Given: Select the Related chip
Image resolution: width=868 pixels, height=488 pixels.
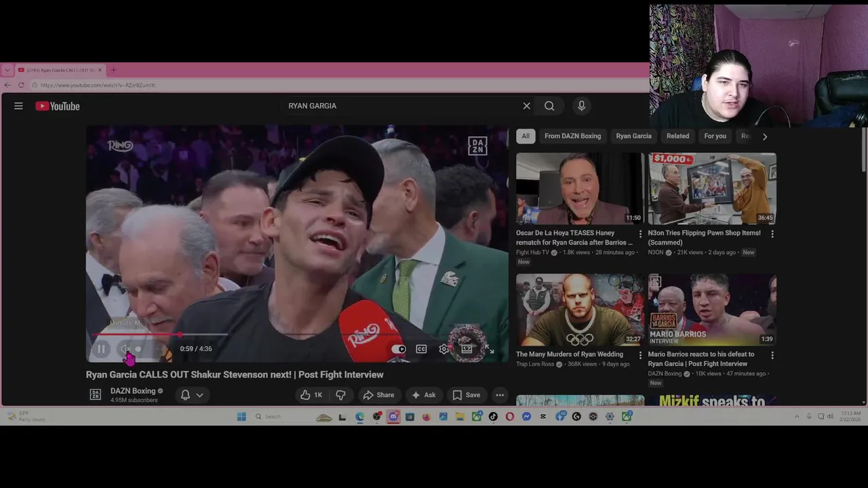Looking at the screenshot, I should pos(677,136).
